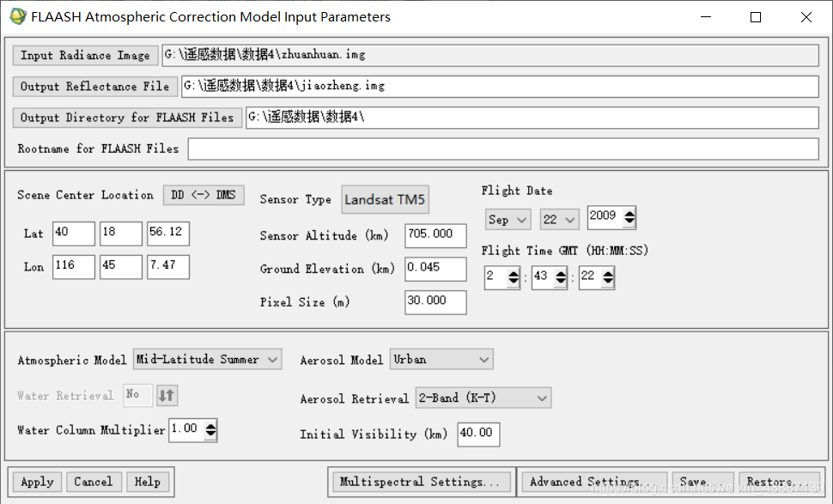Open the Aerosol Retrieval 2-Band (K-T) dropdown
Image resolution: width=833 pixels, height=504 pixels.
[x=483, y=398]
